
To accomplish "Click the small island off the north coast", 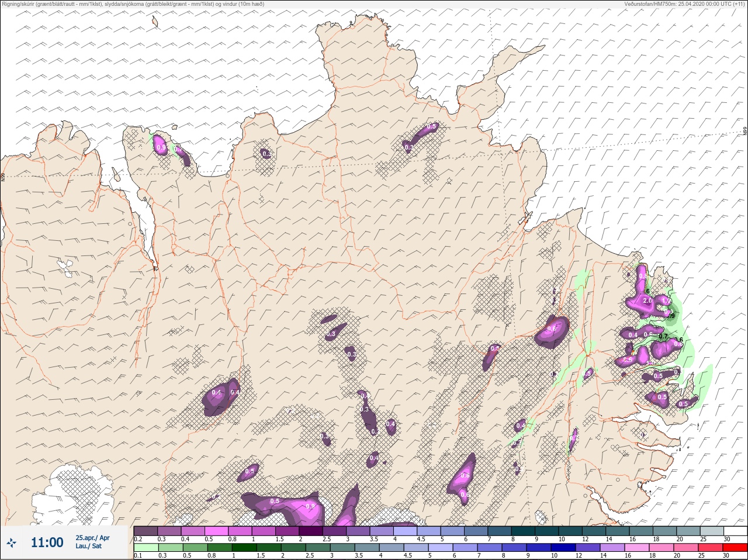I will (155, 22).
